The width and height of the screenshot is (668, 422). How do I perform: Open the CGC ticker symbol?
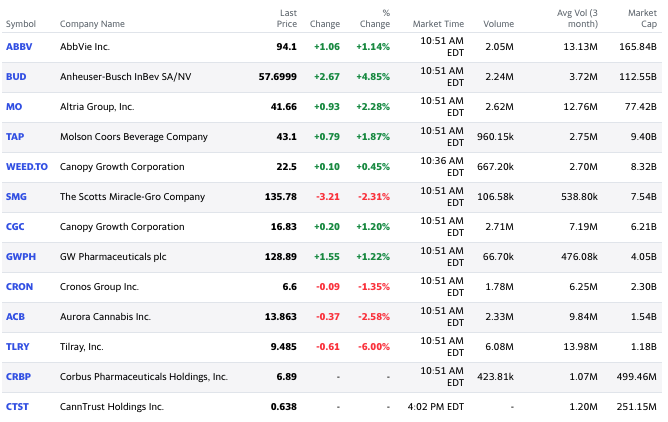click(x=15, y=227)
